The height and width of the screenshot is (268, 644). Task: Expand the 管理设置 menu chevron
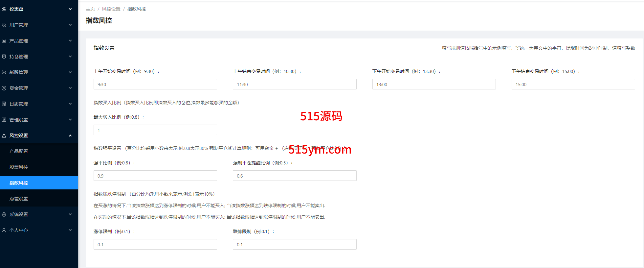pos(70,120)
